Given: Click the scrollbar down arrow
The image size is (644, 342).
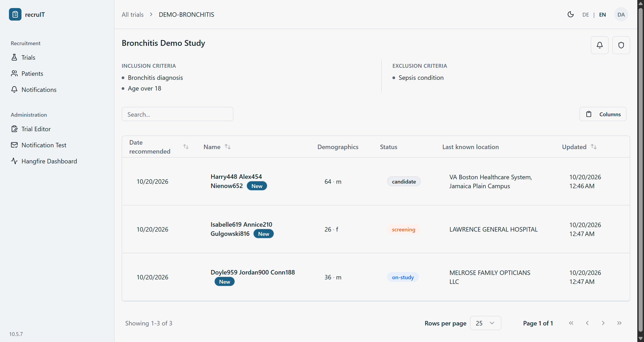Looking at the screenshot, I should [x=640, y=338].
